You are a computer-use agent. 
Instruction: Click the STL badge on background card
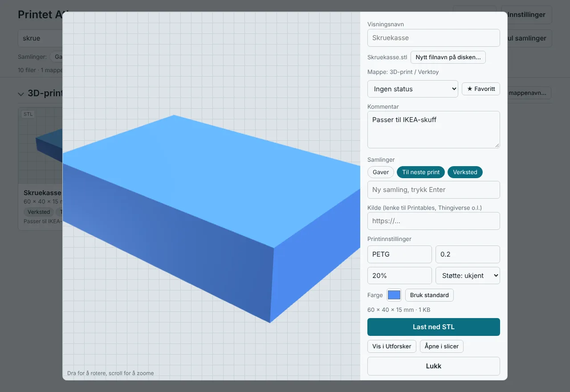[x=28, y=114]
